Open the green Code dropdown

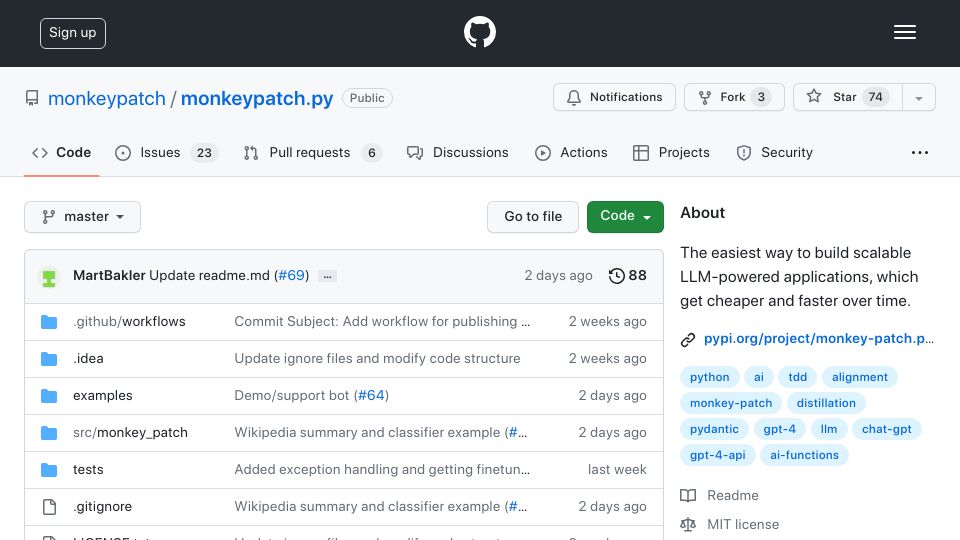click(x=625, y=217)
